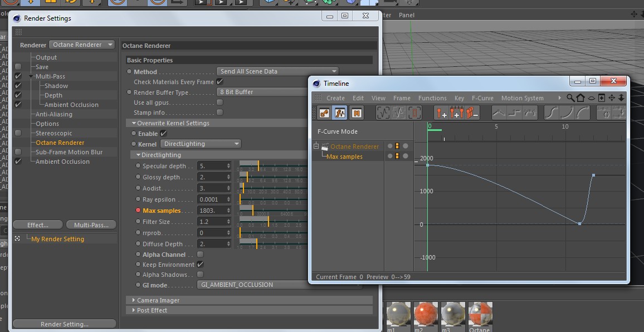Toggle Check Materials Every Frame checkbox

click(x=219, y=81)
